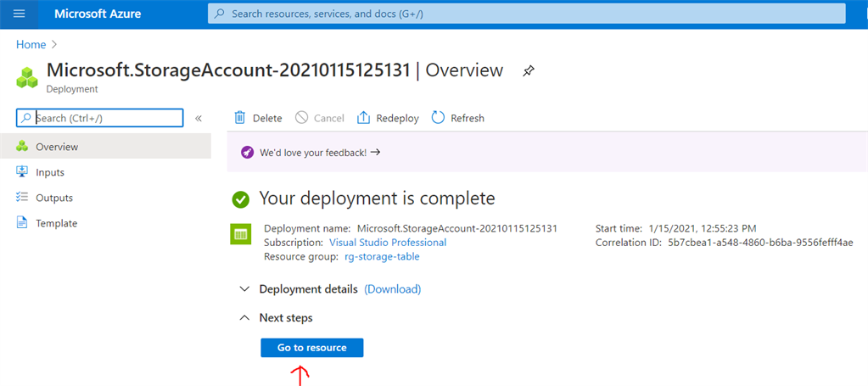
Task: Click the Download deployment details link
Action: [x=392, y=289]
